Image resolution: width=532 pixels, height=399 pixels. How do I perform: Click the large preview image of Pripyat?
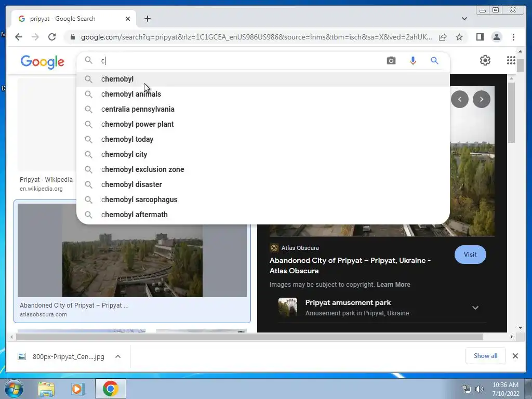(x=382, y=161)
